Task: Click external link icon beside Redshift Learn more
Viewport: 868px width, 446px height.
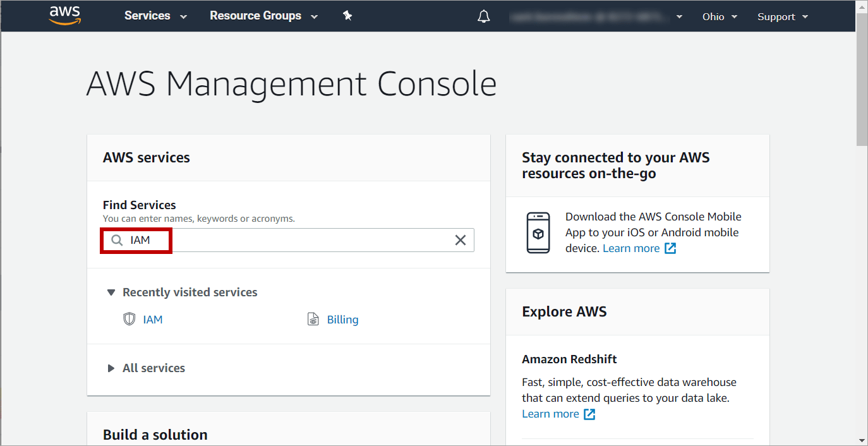Action: pos(589,414)
